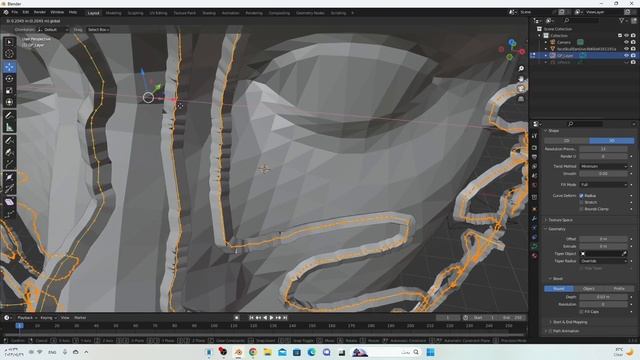Switch to the Modeling workspace tab
The image size is (640, 360).
tap(113, 13)
